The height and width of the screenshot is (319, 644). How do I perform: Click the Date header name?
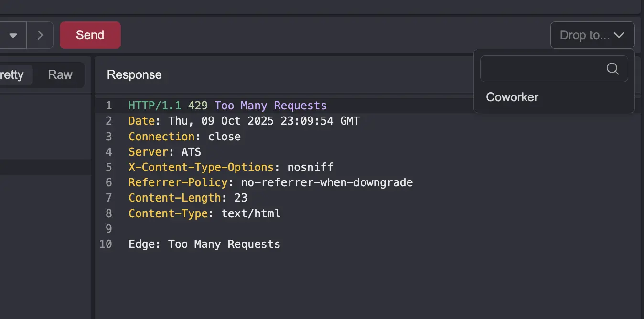(141, 121)
